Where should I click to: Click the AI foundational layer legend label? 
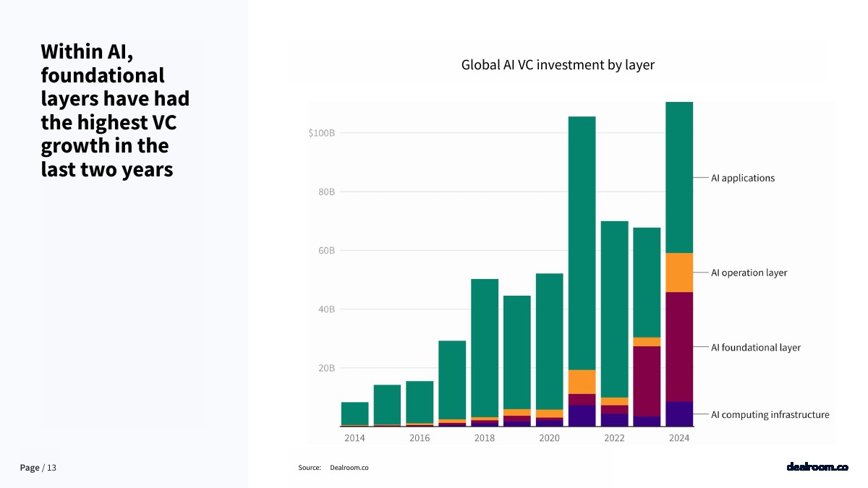coord(756,347)
